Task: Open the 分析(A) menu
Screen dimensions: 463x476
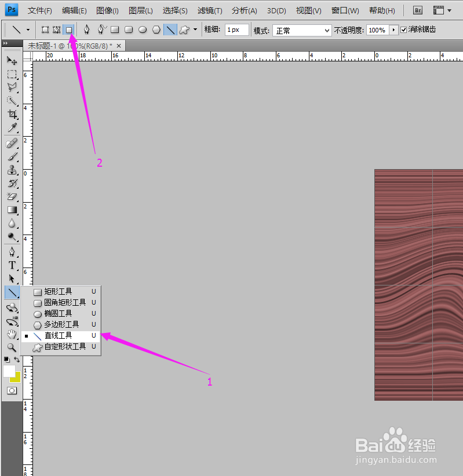Action: coord(245,10)
